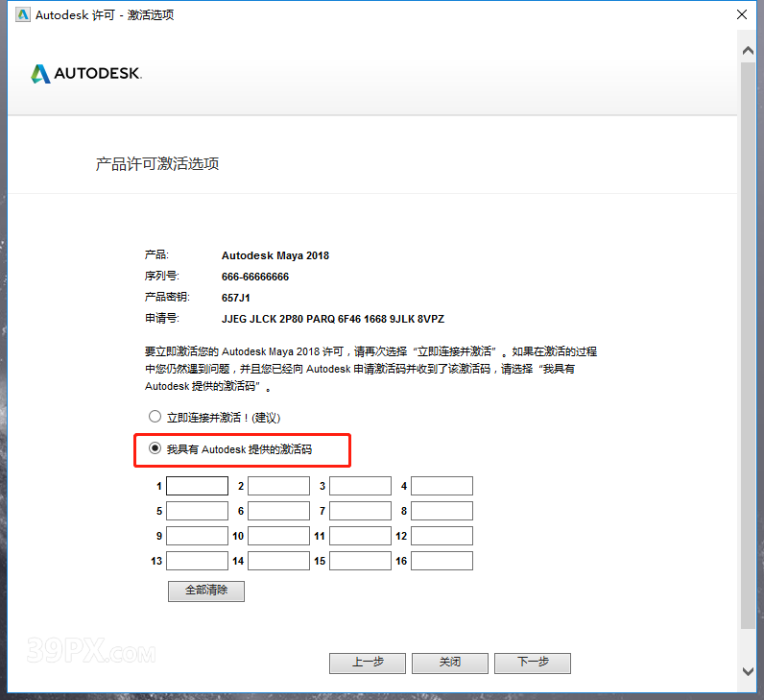Go back with the 上一步 button

pos(368,663)
